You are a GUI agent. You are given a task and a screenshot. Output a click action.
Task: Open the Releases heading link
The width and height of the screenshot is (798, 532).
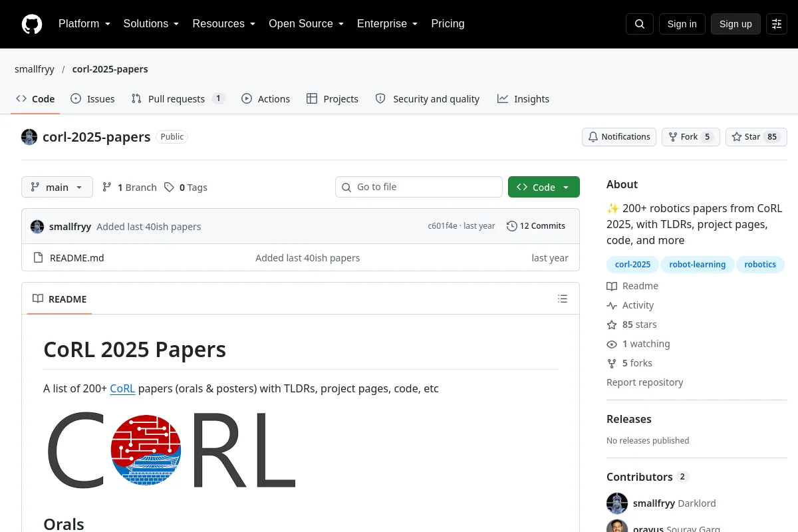[x=629, y=419]
